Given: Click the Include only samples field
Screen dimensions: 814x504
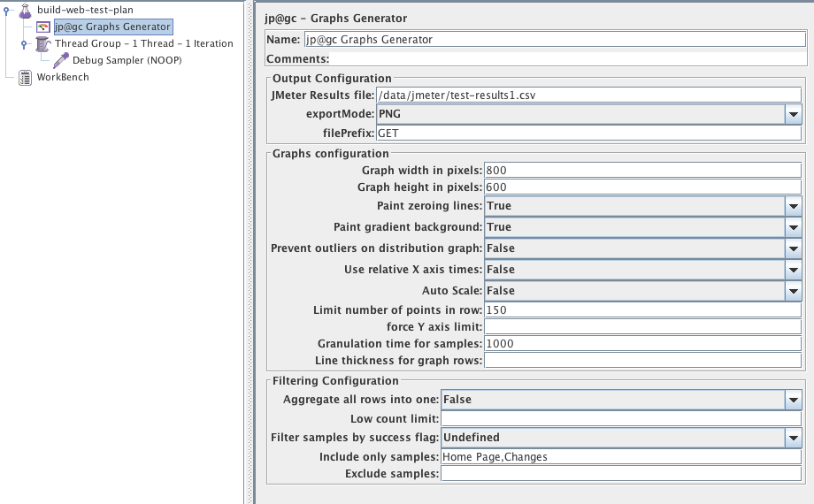Looking at the screenshot, I should [621, 457].
